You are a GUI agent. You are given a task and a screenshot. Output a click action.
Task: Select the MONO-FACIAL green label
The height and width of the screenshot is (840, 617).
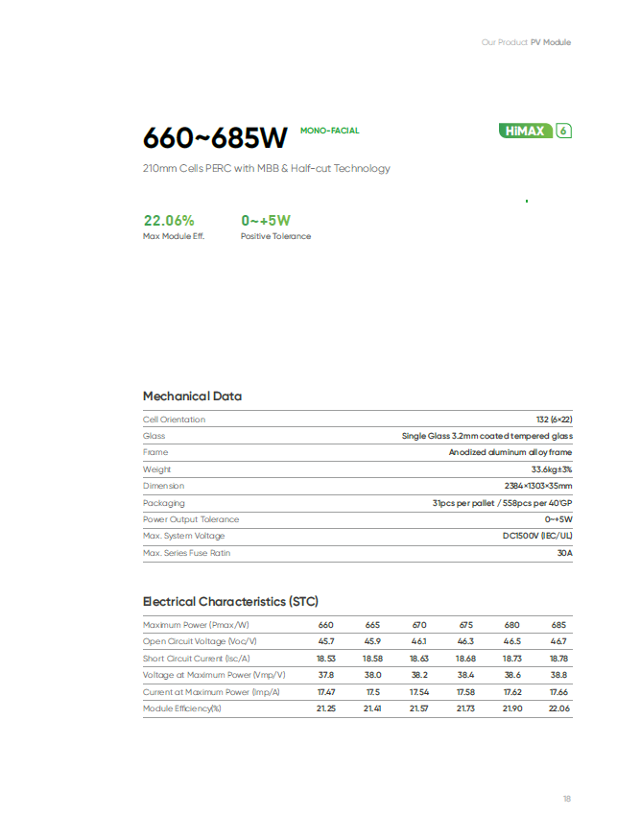(329, 131)
